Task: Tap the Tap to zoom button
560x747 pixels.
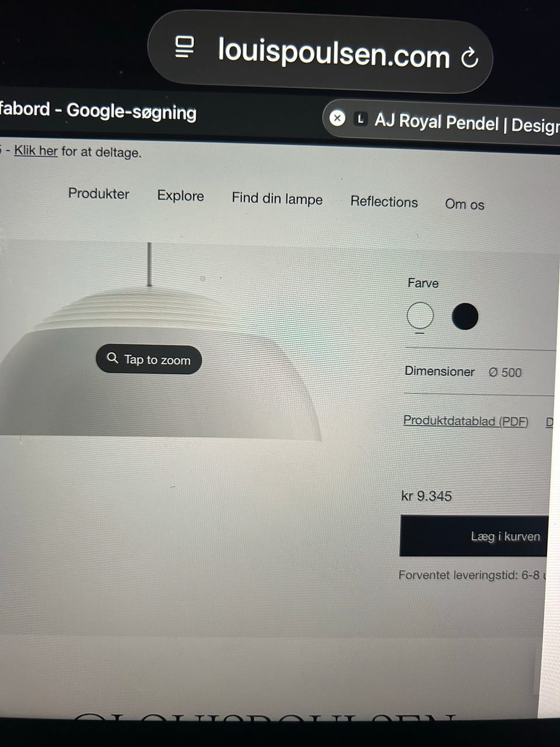Action: tap(149, 359)
